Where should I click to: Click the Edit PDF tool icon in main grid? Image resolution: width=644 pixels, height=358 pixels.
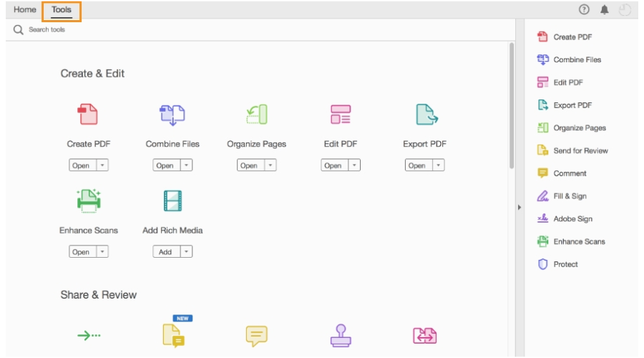(x=341, y=115)
